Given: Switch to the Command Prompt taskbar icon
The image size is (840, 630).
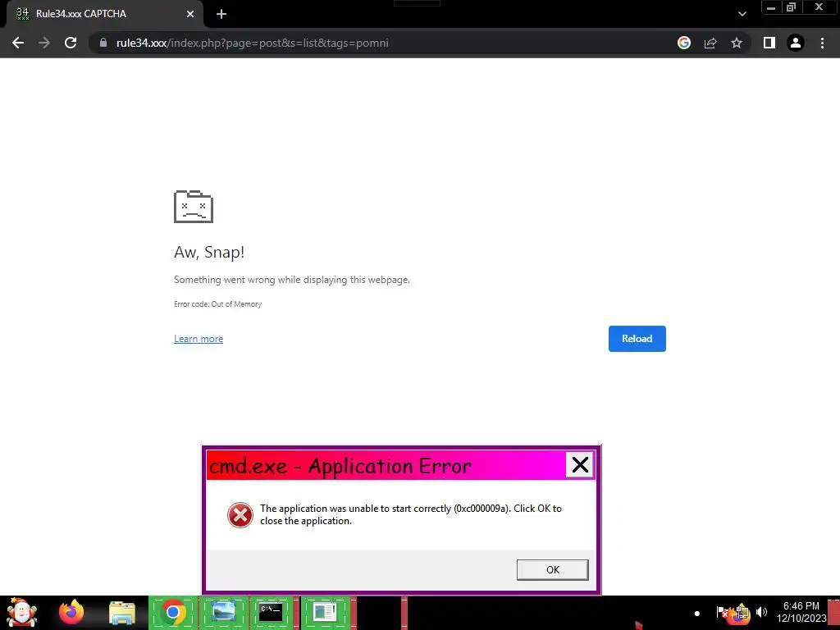Looking at the screenshot, I should 271,612.
